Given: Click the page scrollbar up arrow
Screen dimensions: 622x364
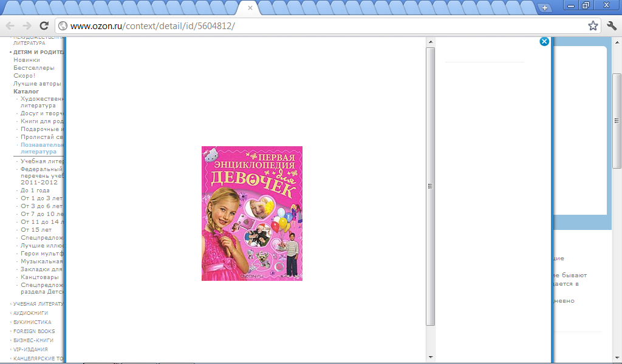Looking at the screenshot, I should pyautogui.click(x=617, y=42).
